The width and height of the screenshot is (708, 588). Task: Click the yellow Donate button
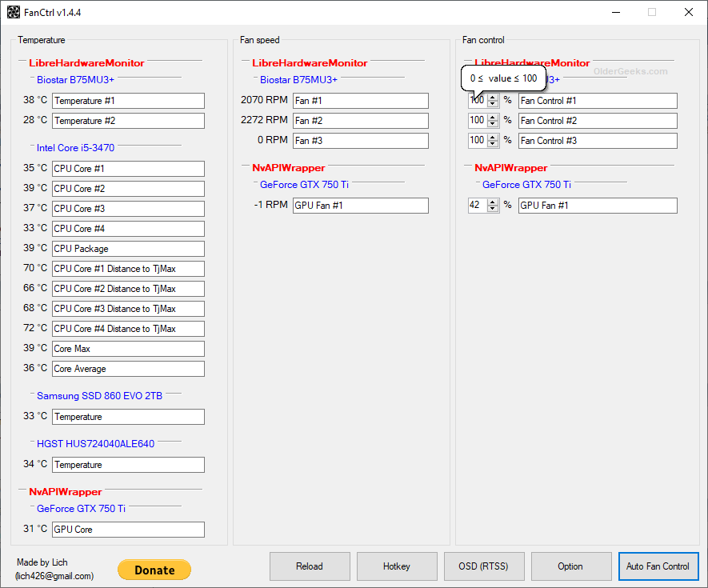click(154, 570)
